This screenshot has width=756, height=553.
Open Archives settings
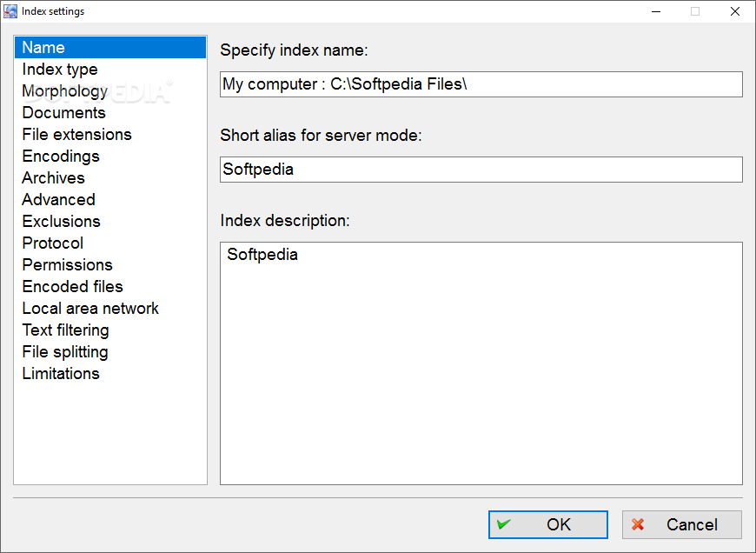click(x=110, y=177)
